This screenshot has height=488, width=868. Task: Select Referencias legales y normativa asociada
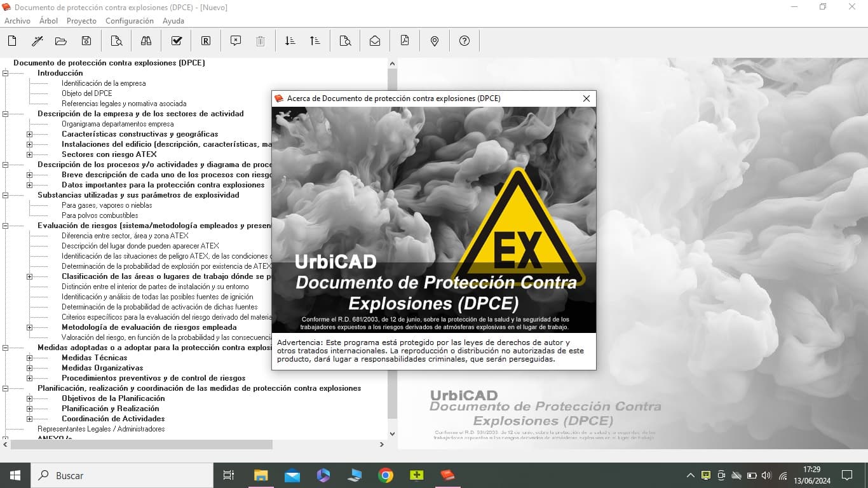point(124,104)
